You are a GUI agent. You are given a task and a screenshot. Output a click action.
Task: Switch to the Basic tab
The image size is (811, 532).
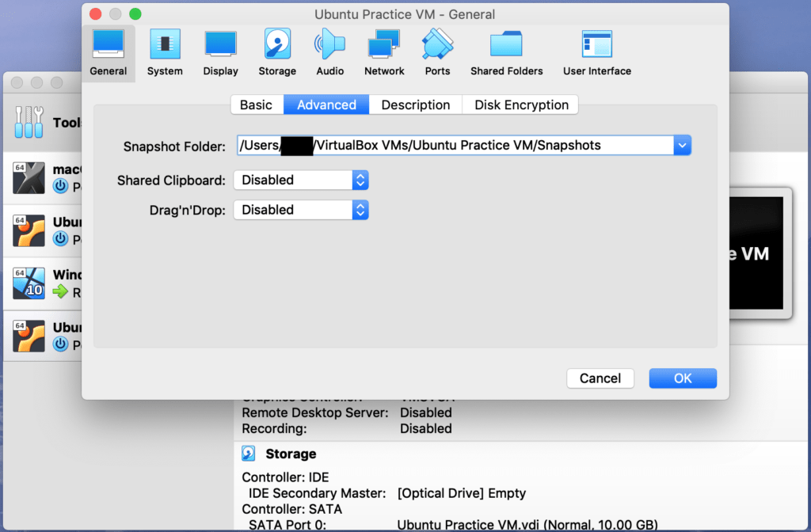(x=257, y=105)
